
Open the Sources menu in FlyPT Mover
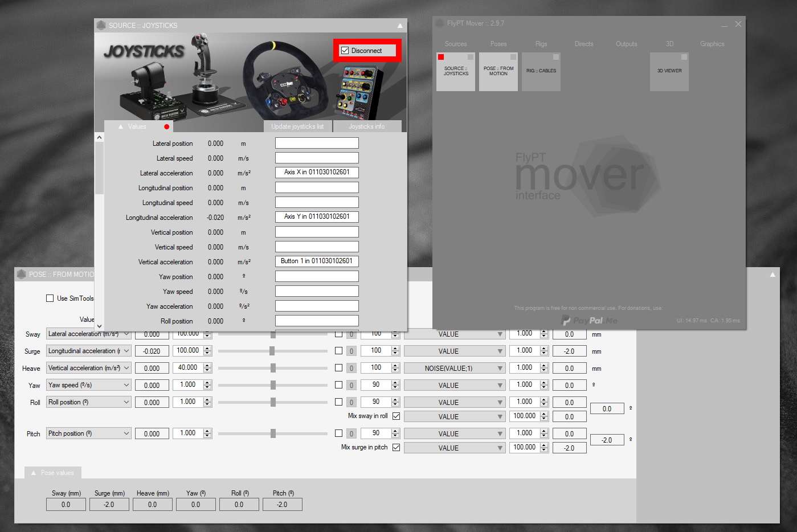pyautogui.click(x=456, y=44)
